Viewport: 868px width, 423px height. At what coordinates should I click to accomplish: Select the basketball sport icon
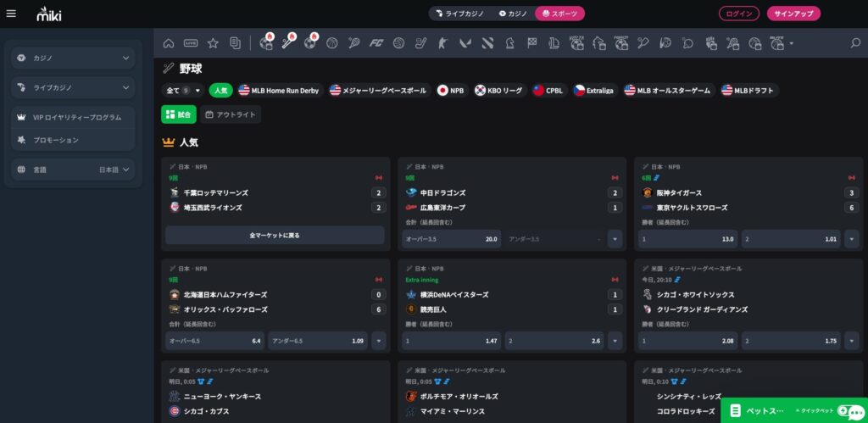pos(332,43)
